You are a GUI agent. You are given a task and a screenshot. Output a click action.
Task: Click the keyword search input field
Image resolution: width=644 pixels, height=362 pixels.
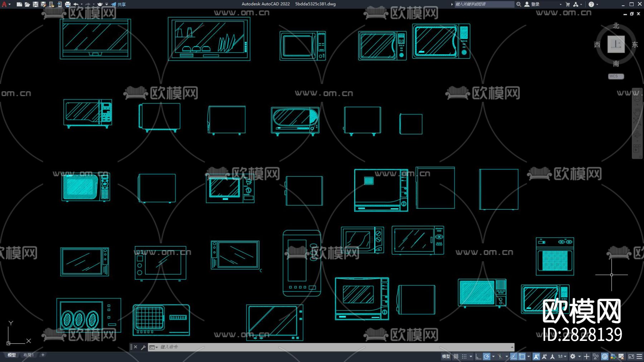pos(484,4)
